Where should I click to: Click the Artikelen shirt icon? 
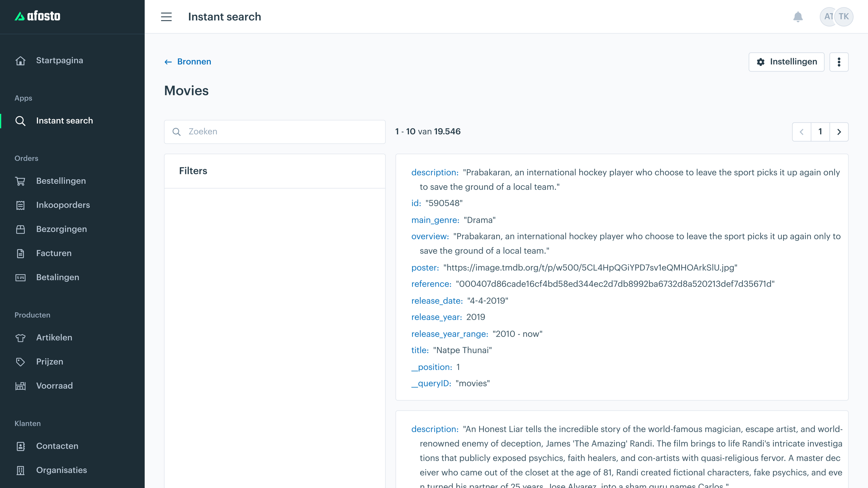pos(20,338)
